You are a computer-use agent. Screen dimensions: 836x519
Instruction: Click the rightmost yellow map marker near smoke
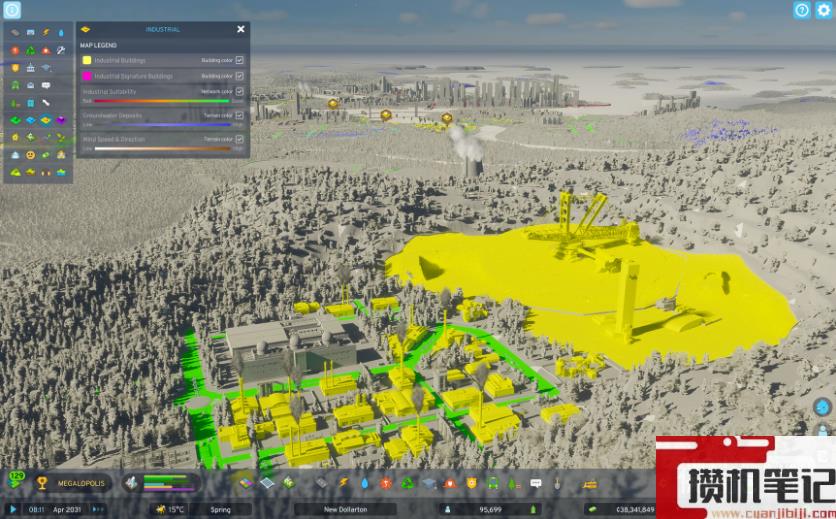click(447, 118)
